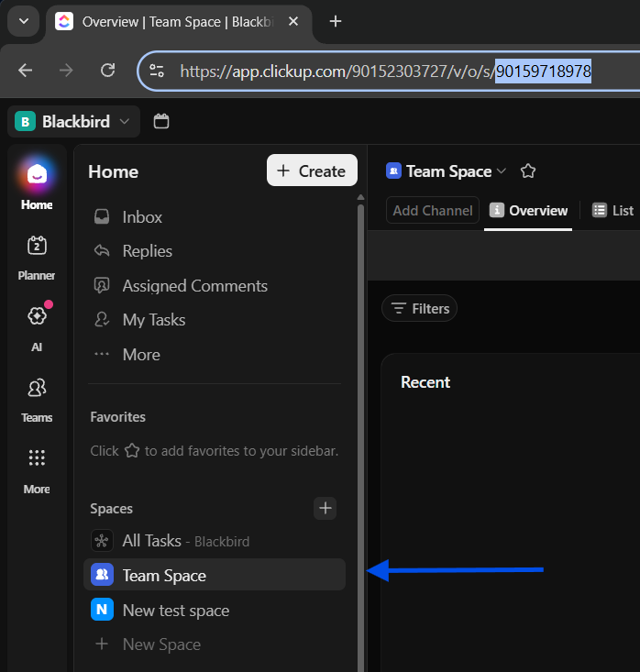Open the browser tab search dropdown arrow
640x672 pixels.
pos(24,21)
